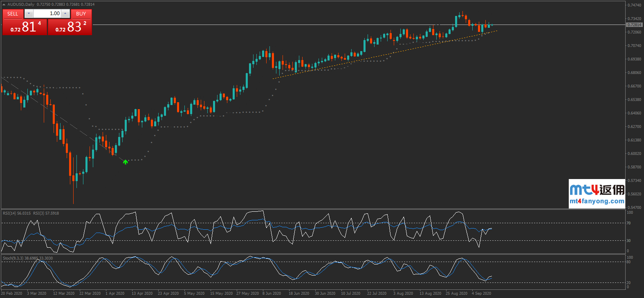The height and width of the screenshot is (298, 644).
Task: Click the 0.72 81 sell price tile
Action: tap(25, 27)
